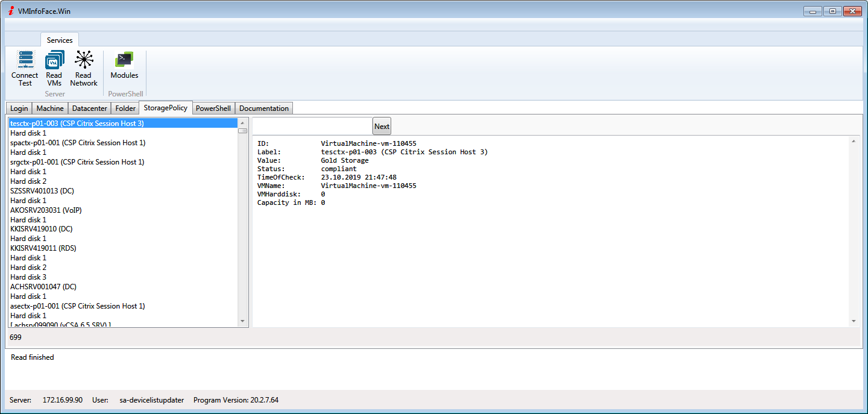Open the Folder tab

(x=125, y=108)
